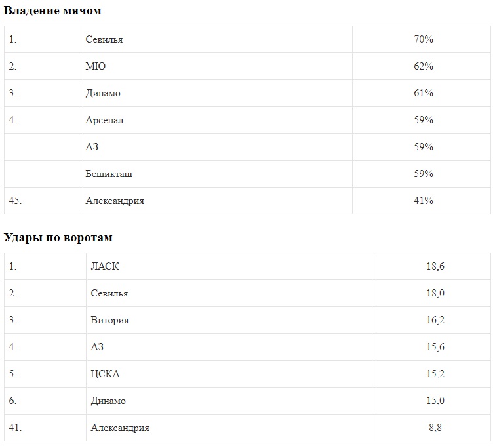Screen dimensions: 495x448
Task: Select rank 41. in shots table
Action: pyautogui.click(x=16, y=428)
